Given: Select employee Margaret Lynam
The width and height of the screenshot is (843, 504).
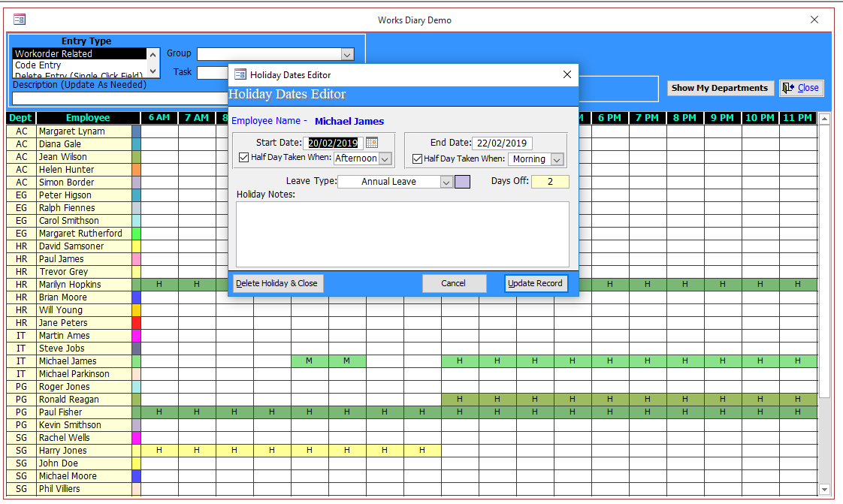Looking at the screenshot, I should (x=84, y=131).
